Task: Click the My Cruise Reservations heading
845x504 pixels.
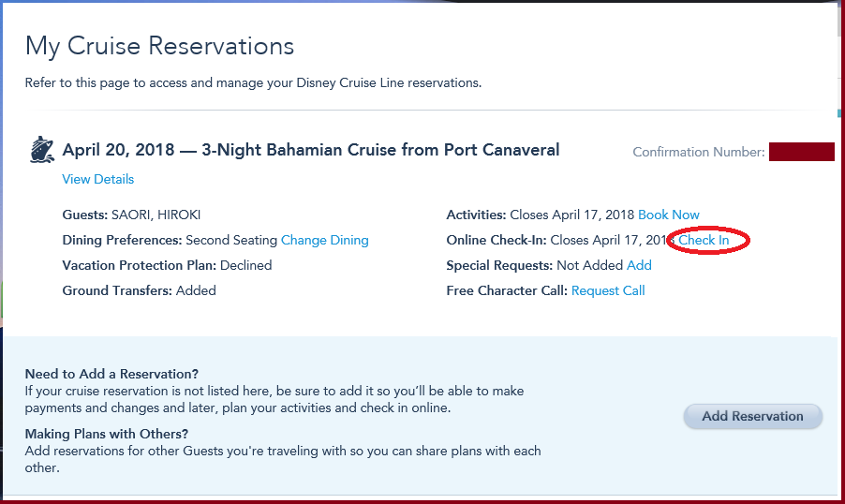Action: pyautogui.click(x=159, y=46)
